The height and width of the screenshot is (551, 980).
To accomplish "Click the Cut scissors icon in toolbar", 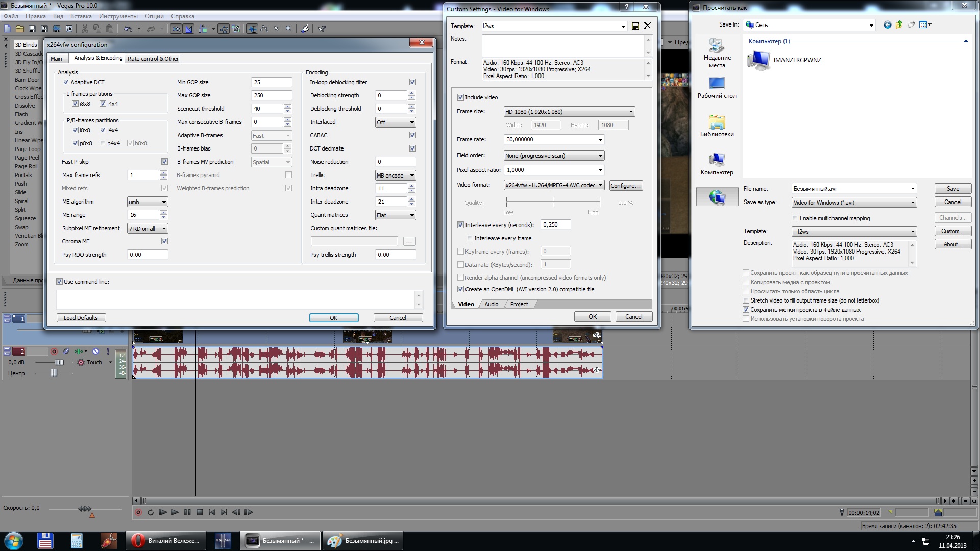I will click(x=85, y=29).
